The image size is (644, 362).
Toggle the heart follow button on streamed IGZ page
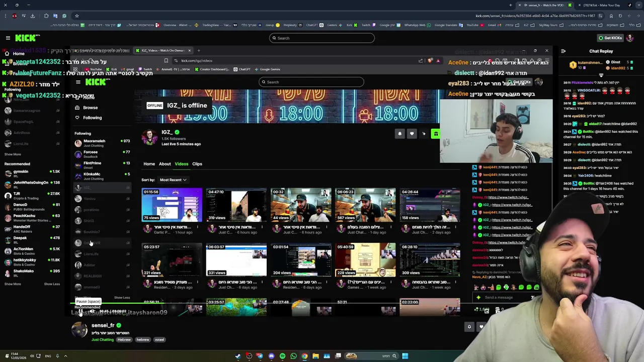point(412,134)
